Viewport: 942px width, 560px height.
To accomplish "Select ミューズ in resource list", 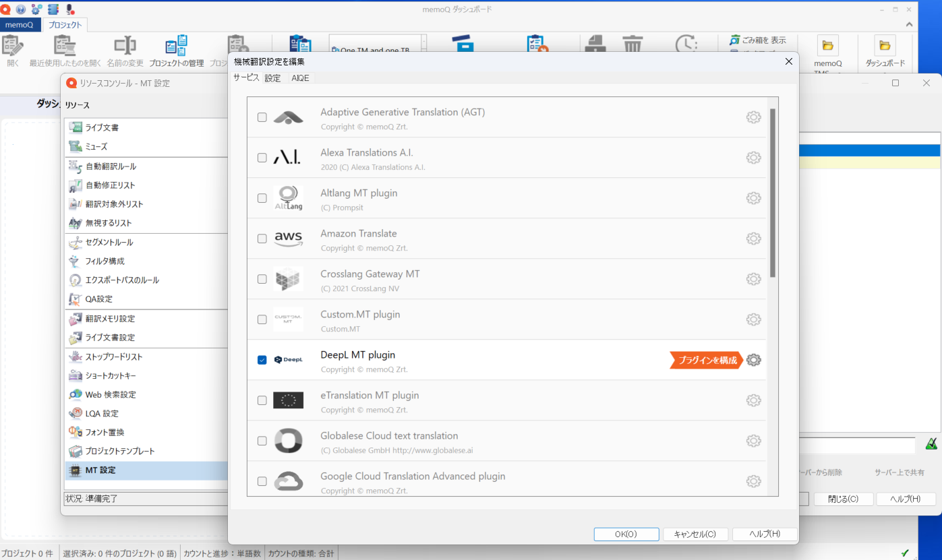I will point(147,146).
